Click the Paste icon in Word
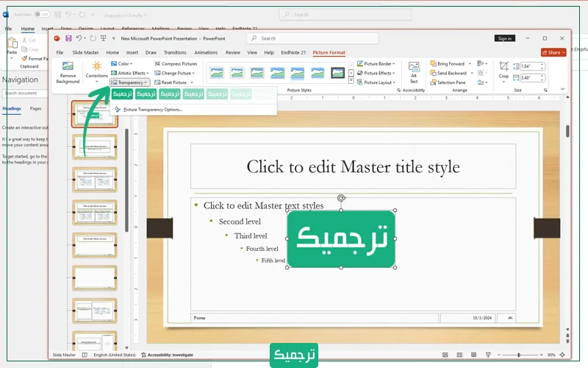 (x=12, y=43)
